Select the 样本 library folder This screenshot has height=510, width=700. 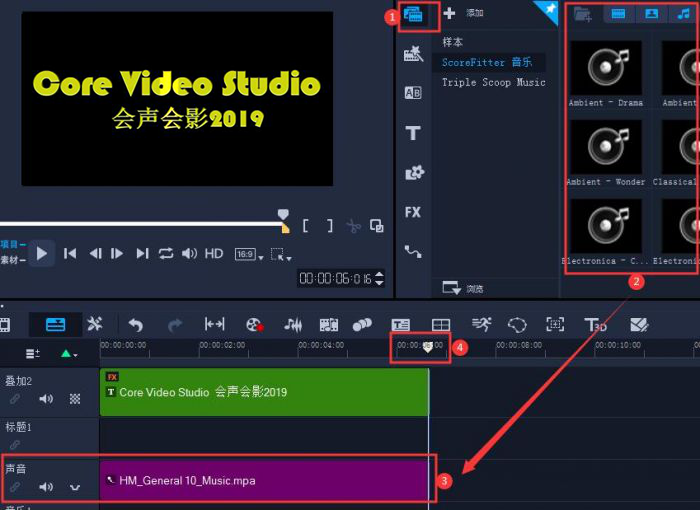tap(452, 42)
